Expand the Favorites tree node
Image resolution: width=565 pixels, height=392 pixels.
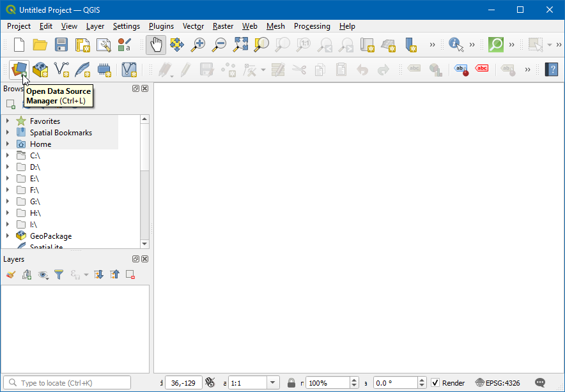[8, 121]
